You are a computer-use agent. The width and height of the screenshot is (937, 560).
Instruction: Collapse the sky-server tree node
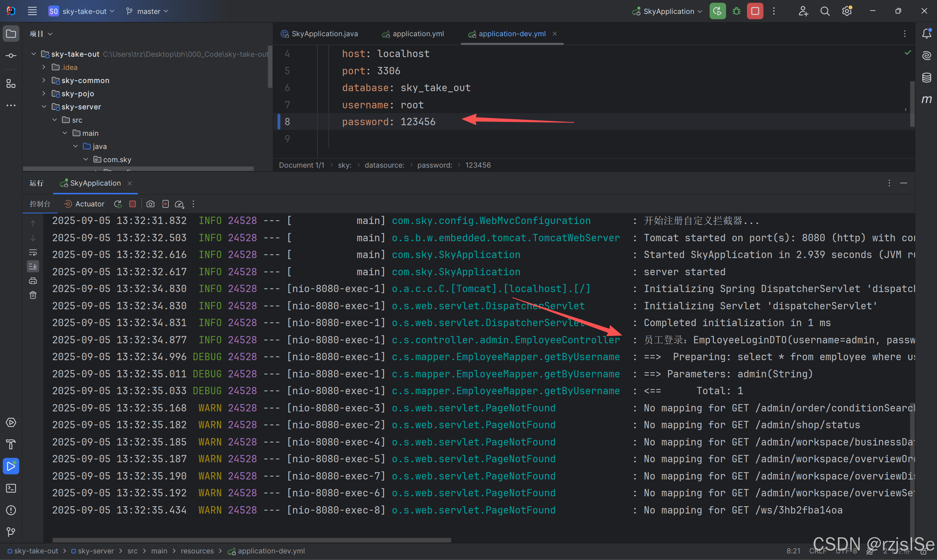coord(44,107)
